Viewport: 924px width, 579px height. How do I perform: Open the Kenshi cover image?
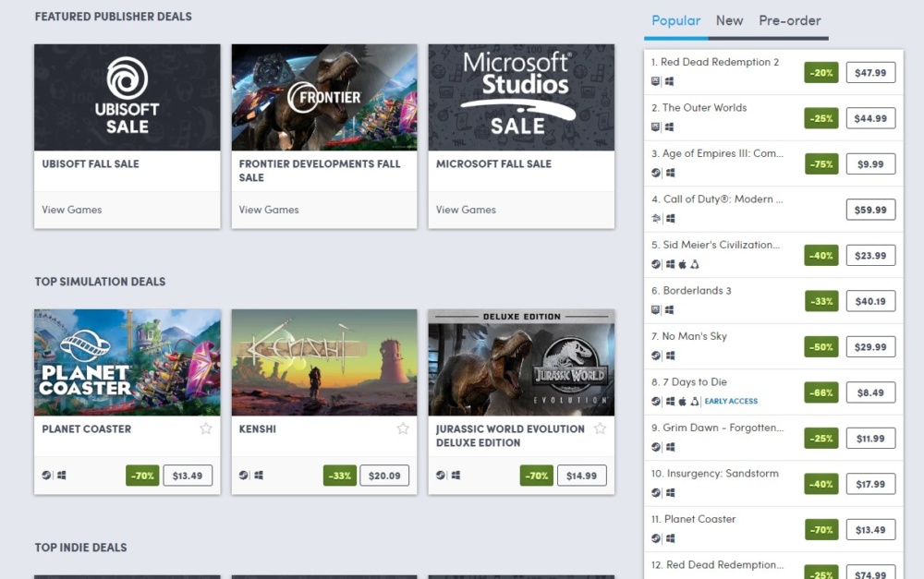click(x=324, y=362)
